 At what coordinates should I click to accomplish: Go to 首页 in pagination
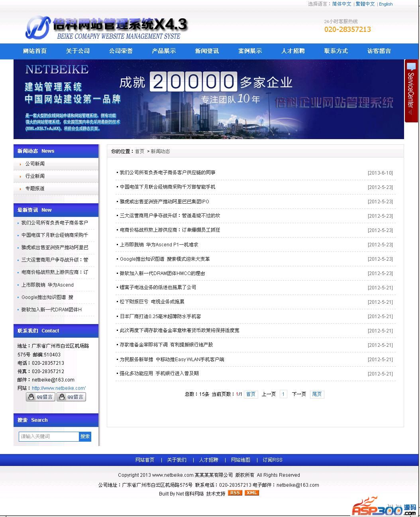click(251, 394)
